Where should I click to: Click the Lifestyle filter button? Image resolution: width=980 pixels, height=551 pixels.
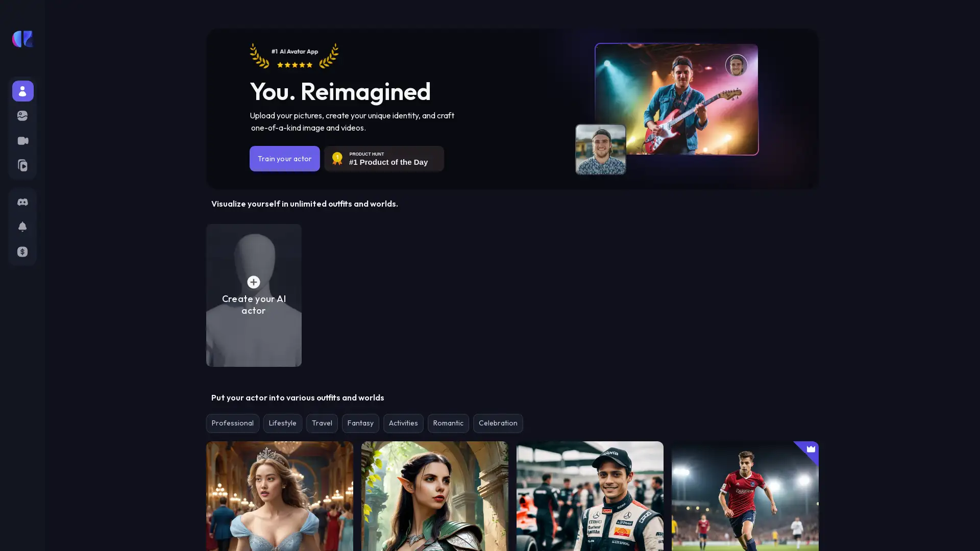point(282,423)
